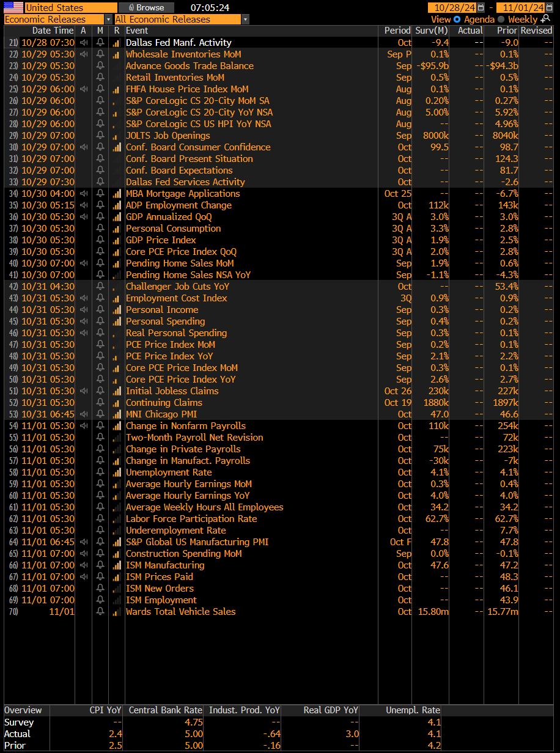Click the end date field 11/01/24

coord(521,7)
